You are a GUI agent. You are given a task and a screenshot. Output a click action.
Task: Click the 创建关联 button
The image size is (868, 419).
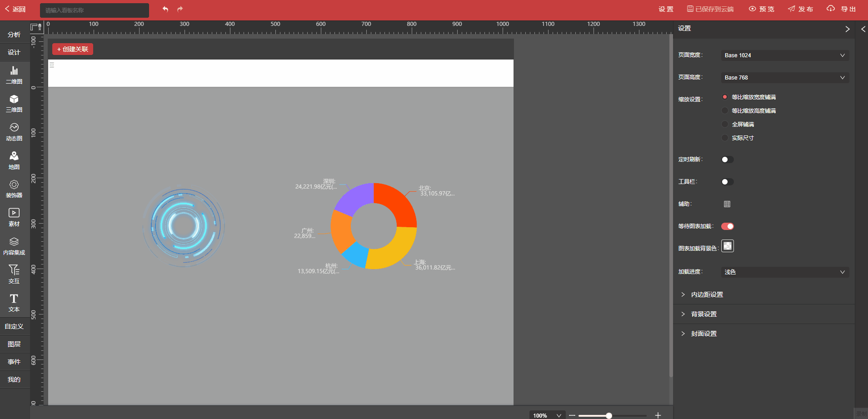point(73,49)
